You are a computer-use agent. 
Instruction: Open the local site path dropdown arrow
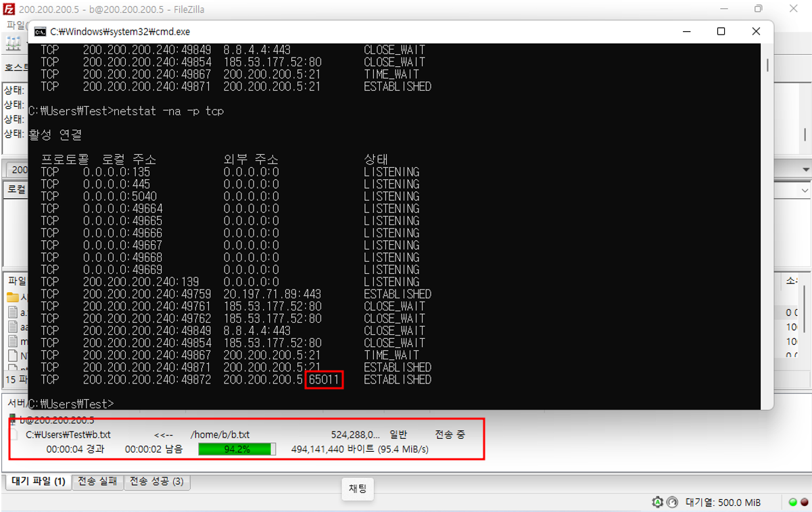coord(805,191)
